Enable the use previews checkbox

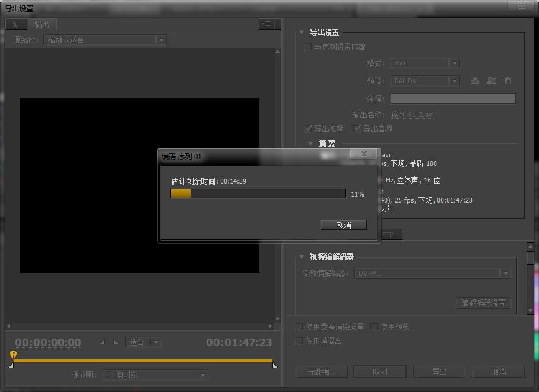coord(374,327)
